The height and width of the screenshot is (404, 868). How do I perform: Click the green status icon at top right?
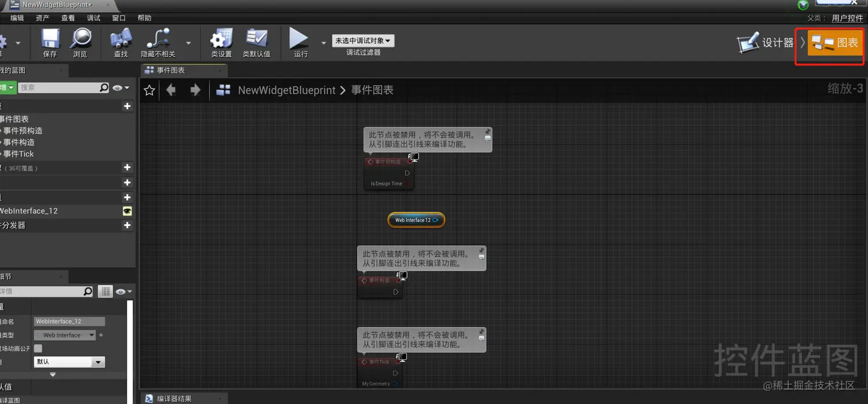[804, 5]
